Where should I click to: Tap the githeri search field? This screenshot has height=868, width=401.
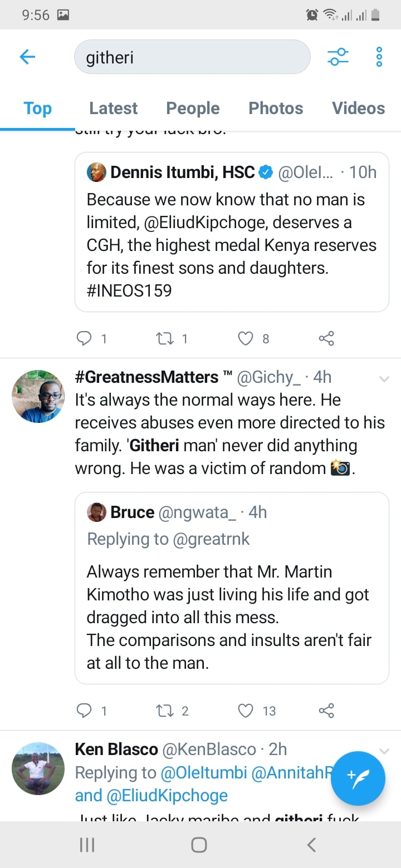tap(192, 57)
